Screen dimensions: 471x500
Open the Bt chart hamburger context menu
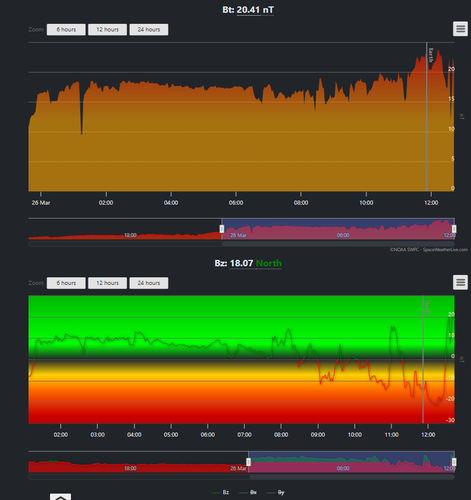tap(460, 29)
